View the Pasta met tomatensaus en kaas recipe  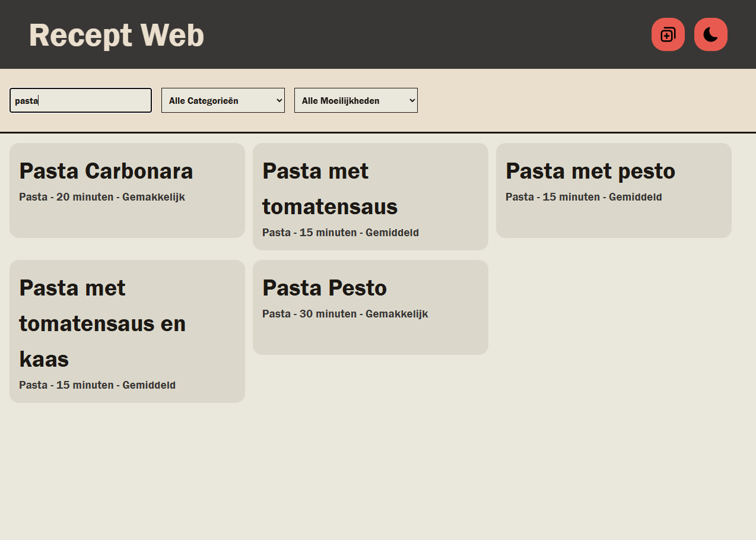pos(126,331)
